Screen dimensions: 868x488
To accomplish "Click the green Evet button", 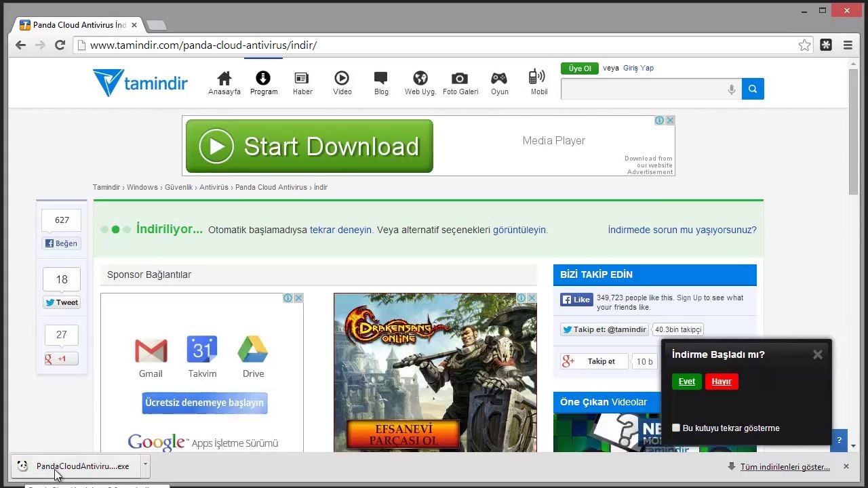I will click(x=687, y=382).
